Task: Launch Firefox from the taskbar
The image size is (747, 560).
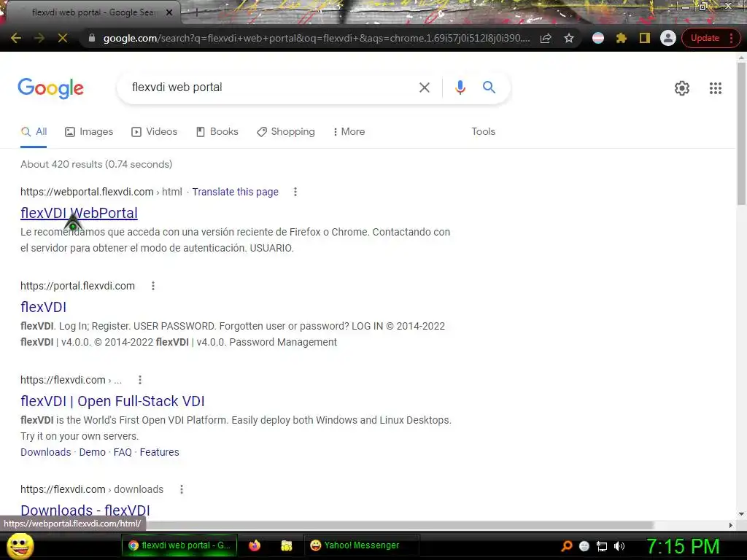Action: click(255, 545)
